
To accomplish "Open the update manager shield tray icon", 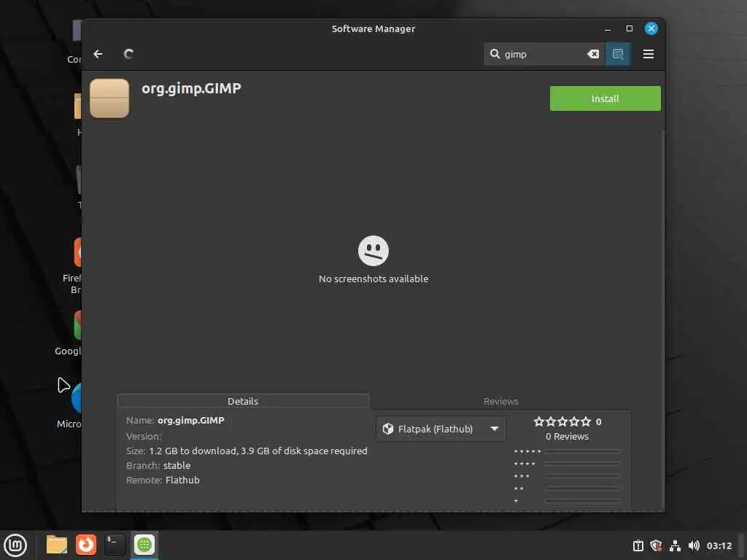I will (x=656, y=545).
